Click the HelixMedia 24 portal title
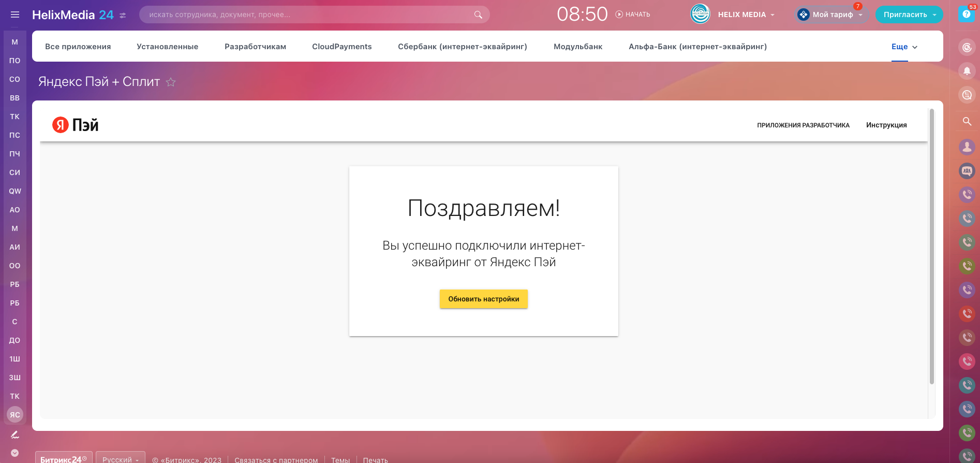The width and height of the screenshot is (980, 463). point(73,15)
